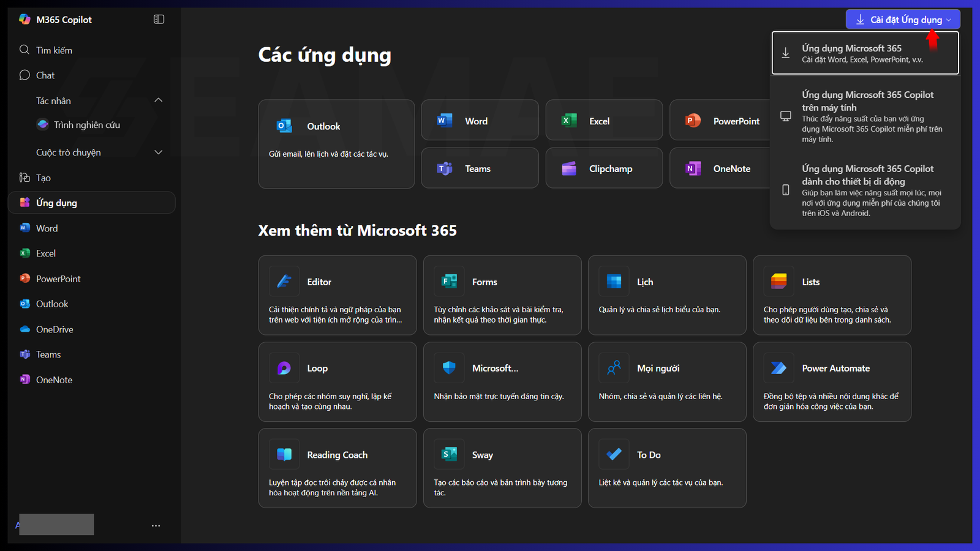Click the Sway app icon

[x=449, y=455]
